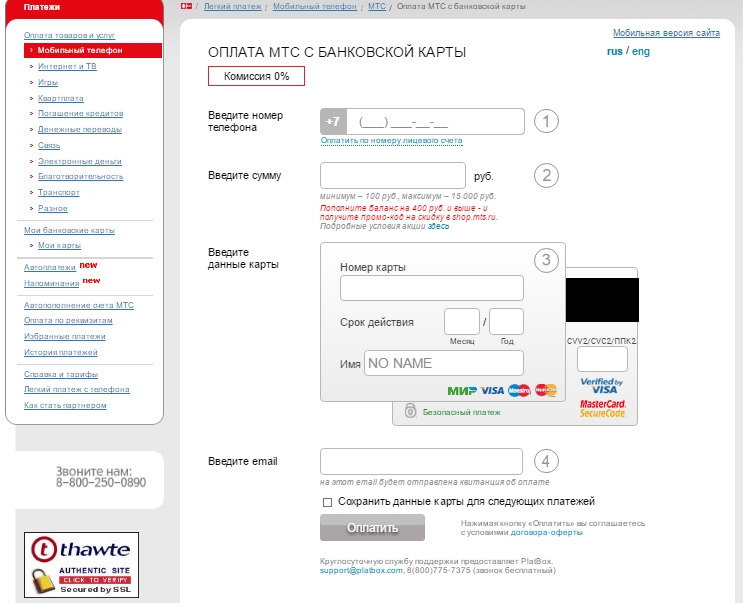This screenshot has height=603, width=743.
Task: Open Погашение кредитов category
Action: [x=81, y=113]
